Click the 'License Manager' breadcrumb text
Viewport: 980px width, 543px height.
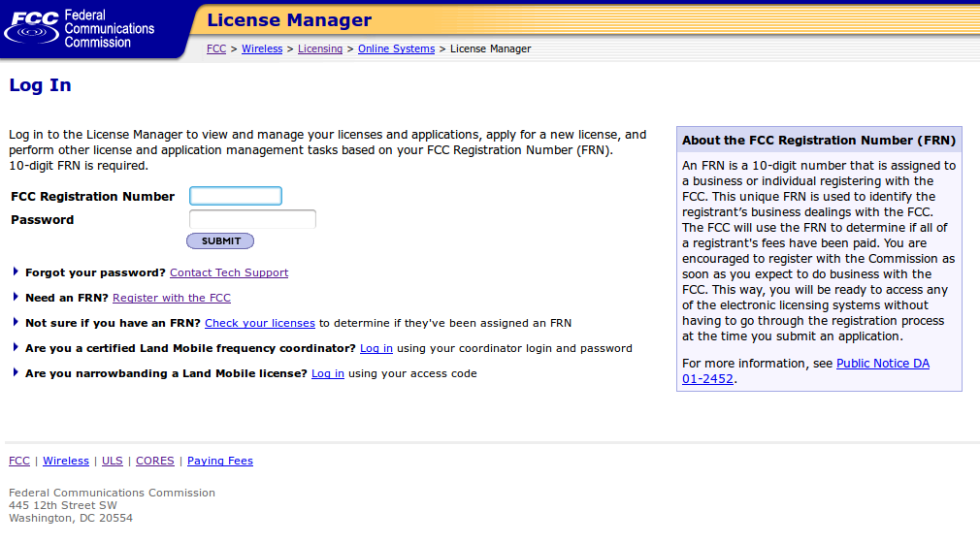[x=491, y=48]
